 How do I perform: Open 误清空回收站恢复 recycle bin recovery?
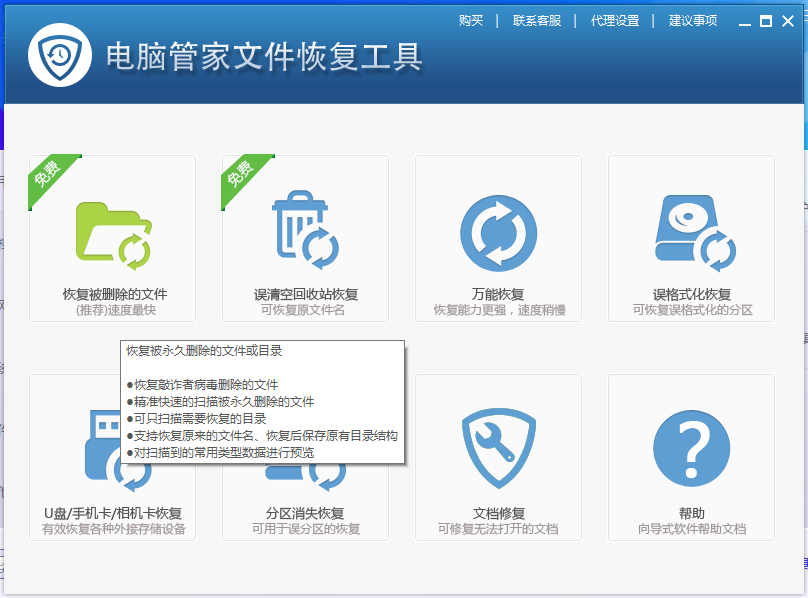[x=306, y=237]
